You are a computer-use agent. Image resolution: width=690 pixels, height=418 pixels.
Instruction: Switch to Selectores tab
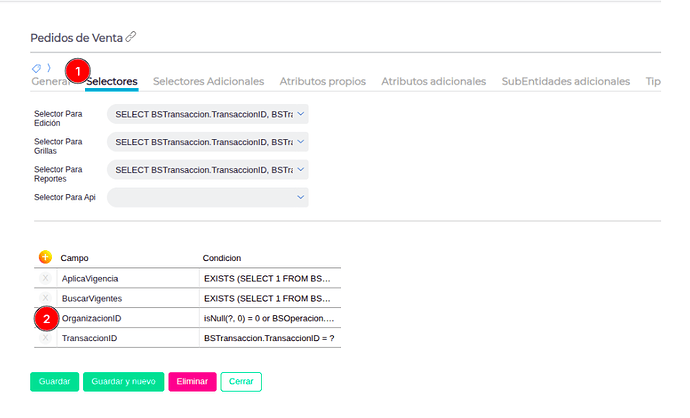[x=112, y=81]
